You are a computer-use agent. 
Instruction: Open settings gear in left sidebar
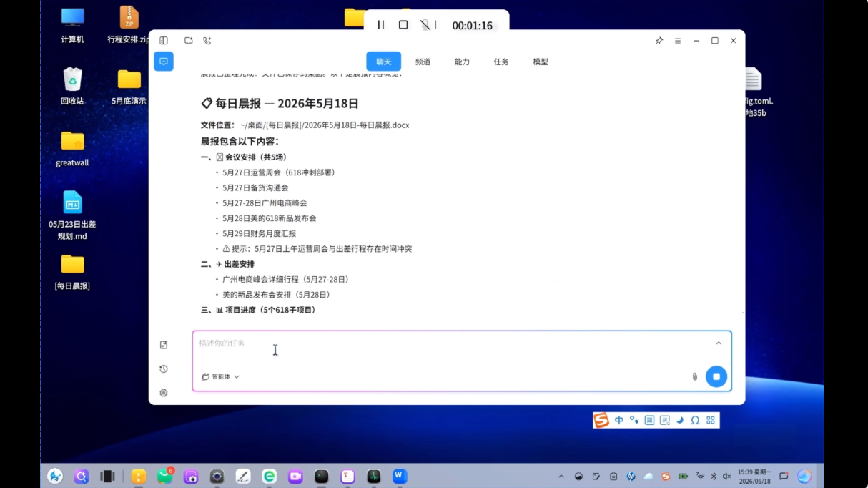coord(164,393)
